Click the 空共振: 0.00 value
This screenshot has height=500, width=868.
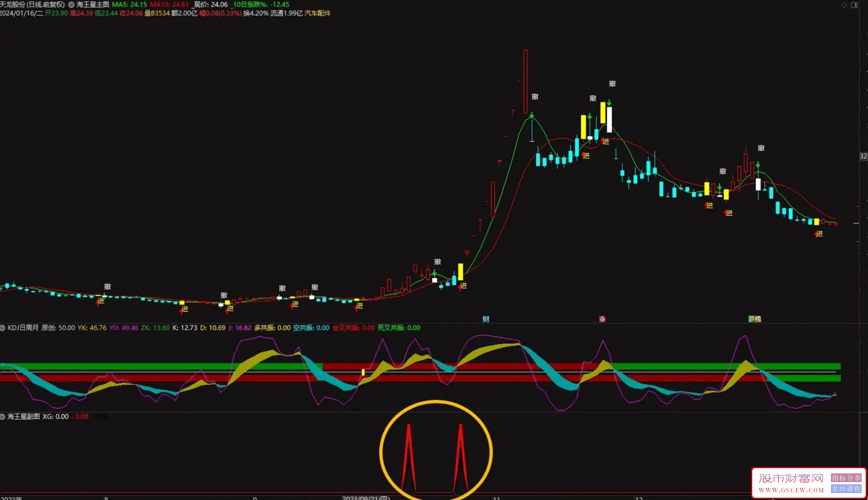(311, 328)
